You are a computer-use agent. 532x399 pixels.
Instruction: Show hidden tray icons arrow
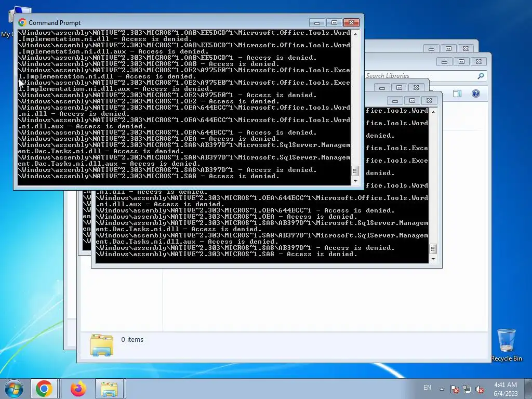pos(442,389)
